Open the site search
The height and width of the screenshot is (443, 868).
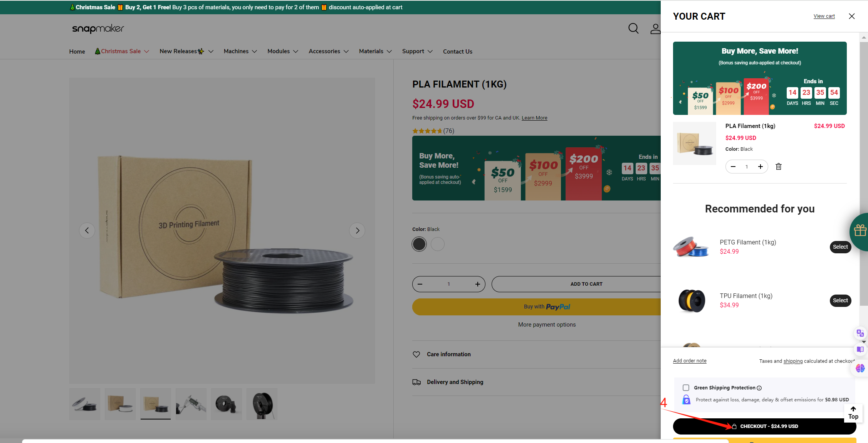pos(633,29)
